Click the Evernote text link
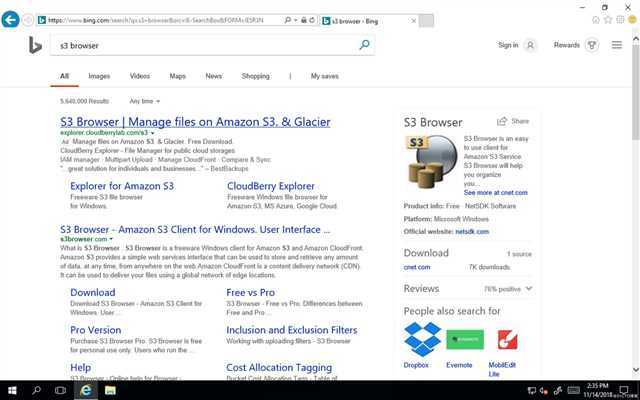 459,365
